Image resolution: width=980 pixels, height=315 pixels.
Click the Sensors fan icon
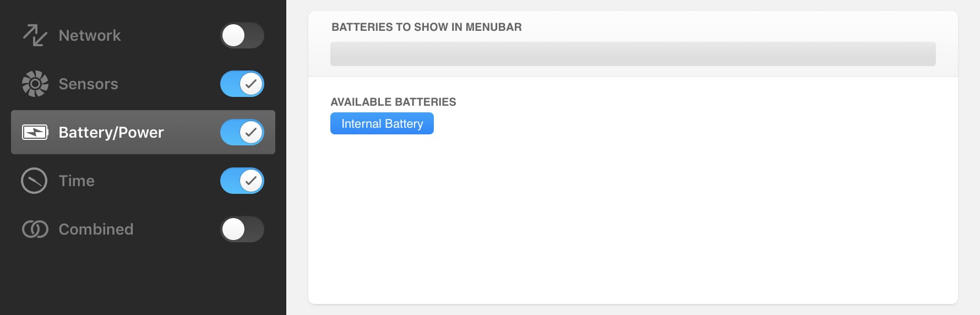35,84
